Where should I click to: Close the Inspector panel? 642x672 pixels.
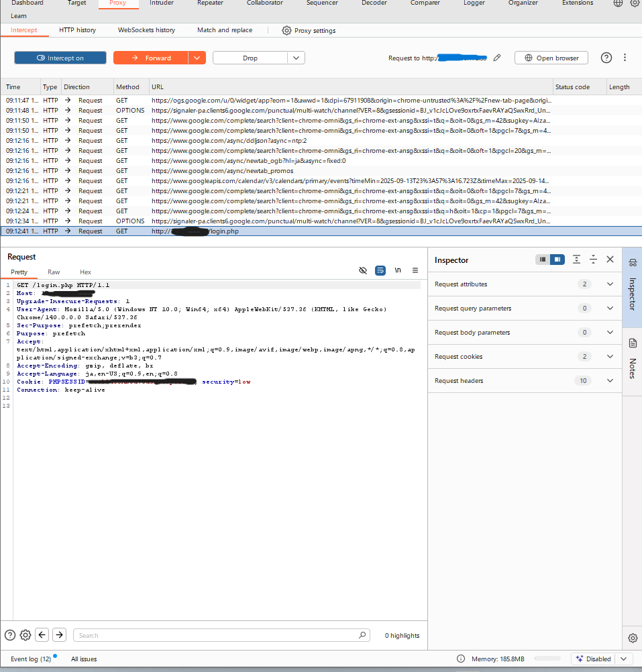tap(610, 260)
